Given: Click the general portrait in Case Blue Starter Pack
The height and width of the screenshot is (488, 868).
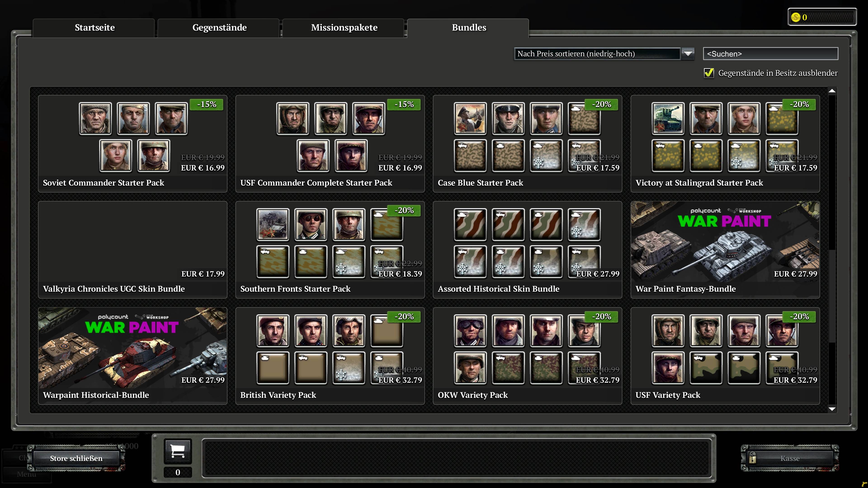Looking at the screenshot, I should pyautogui.click(x=470, y=119).
